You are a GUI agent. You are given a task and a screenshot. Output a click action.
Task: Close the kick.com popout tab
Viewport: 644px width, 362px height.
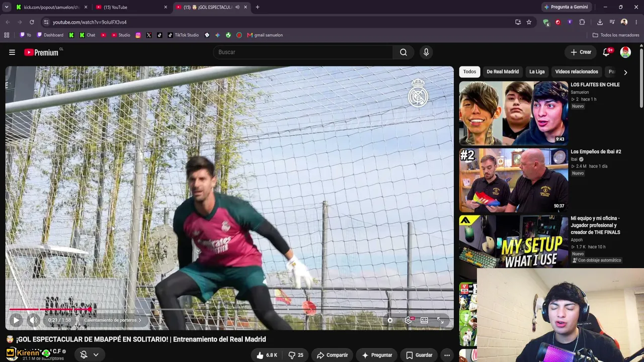(86, 8)
